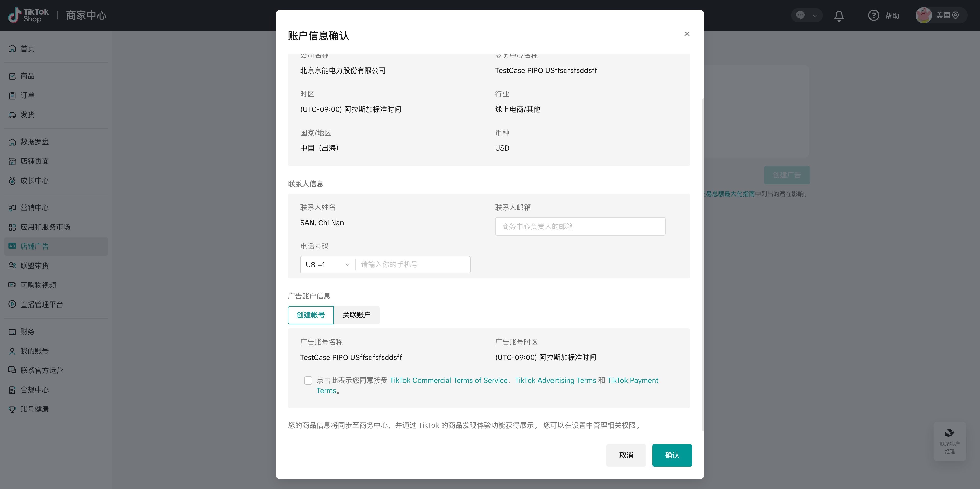Click the chat message bubble icon
The width and height of the screenshot is (980, 489).
coord(800,16)
